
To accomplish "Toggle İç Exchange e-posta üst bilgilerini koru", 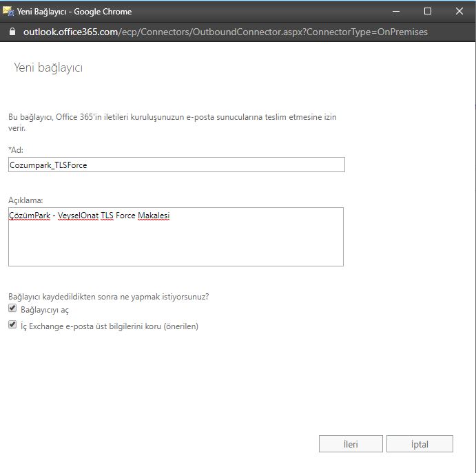I will (x=12, y=325).
